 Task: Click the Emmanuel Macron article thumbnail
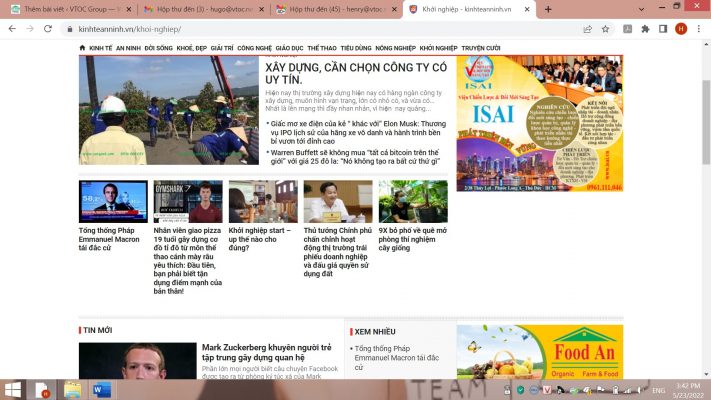point(113,202)
